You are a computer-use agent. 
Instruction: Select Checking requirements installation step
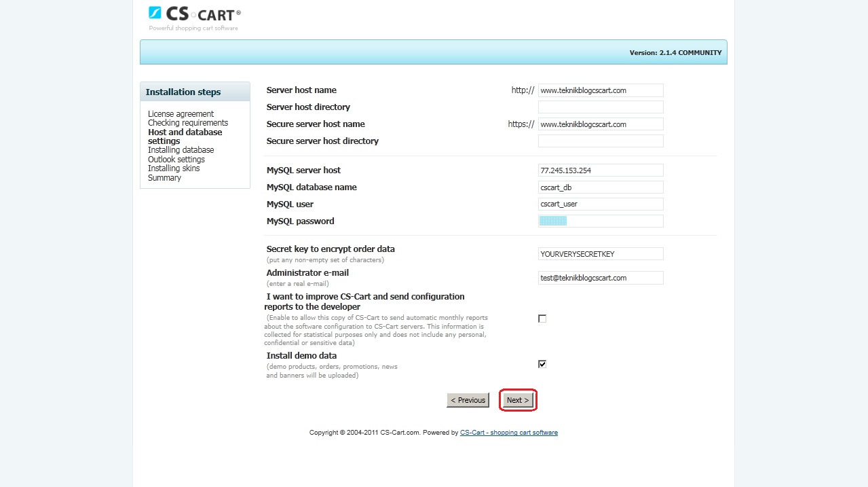(x=188, y=123)
